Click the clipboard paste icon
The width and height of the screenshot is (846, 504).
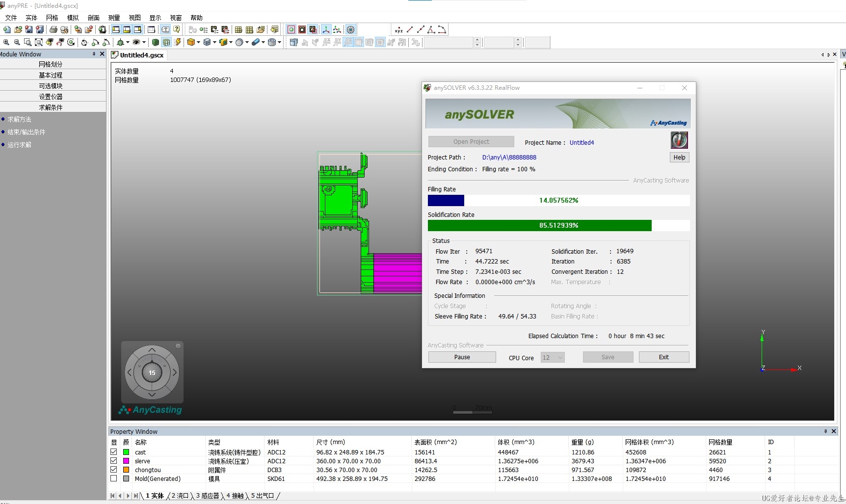102,29
